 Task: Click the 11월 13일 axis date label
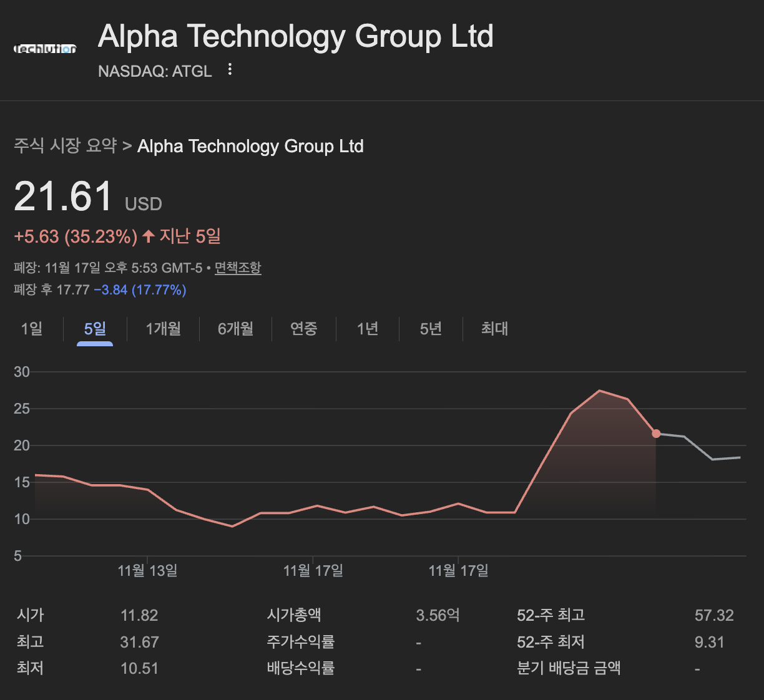(148, 570)
